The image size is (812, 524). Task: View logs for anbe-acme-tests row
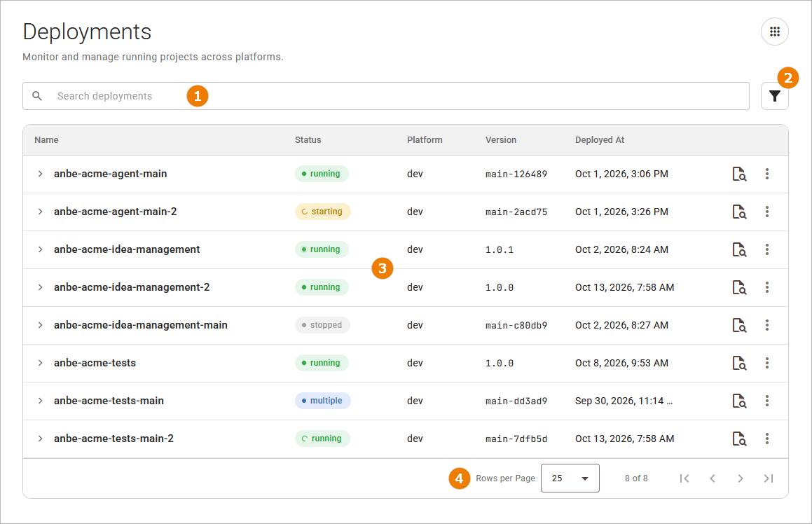[739, 363]
